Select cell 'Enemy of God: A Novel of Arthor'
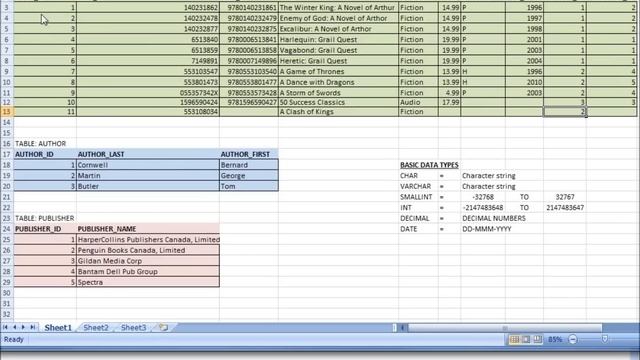Image resolution: width=640 pixels, height=360 pixels. click(x=338, y=18)
